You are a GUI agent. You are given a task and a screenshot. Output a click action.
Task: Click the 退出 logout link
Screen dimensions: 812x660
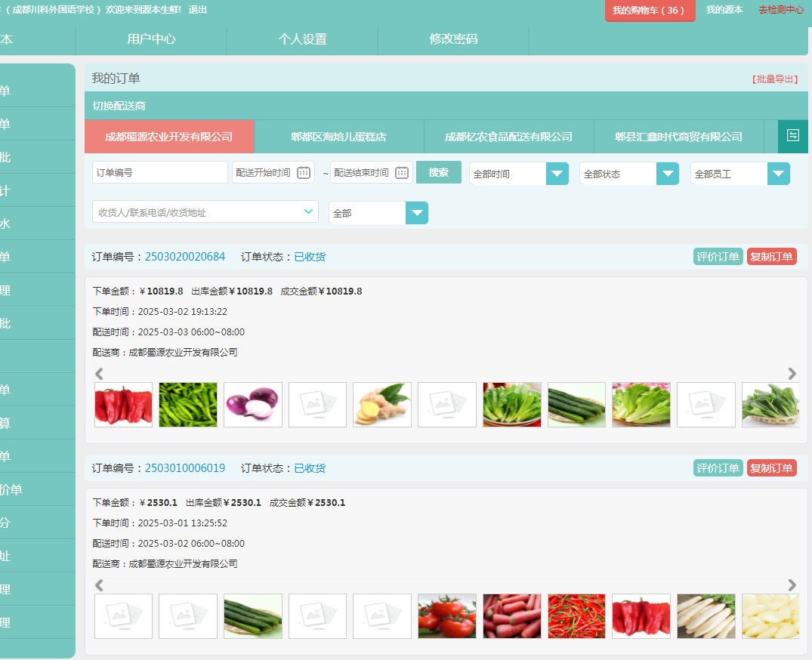[198, 10]
